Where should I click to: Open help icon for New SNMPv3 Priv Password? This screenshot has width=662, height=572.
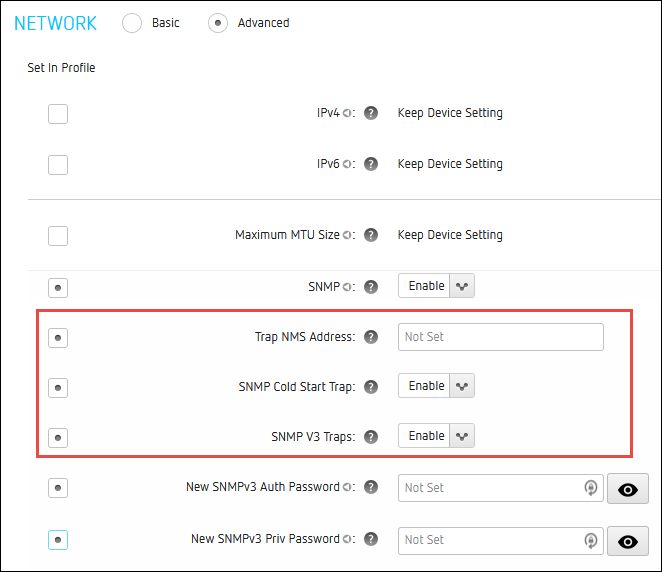click(x=371, y=539)
